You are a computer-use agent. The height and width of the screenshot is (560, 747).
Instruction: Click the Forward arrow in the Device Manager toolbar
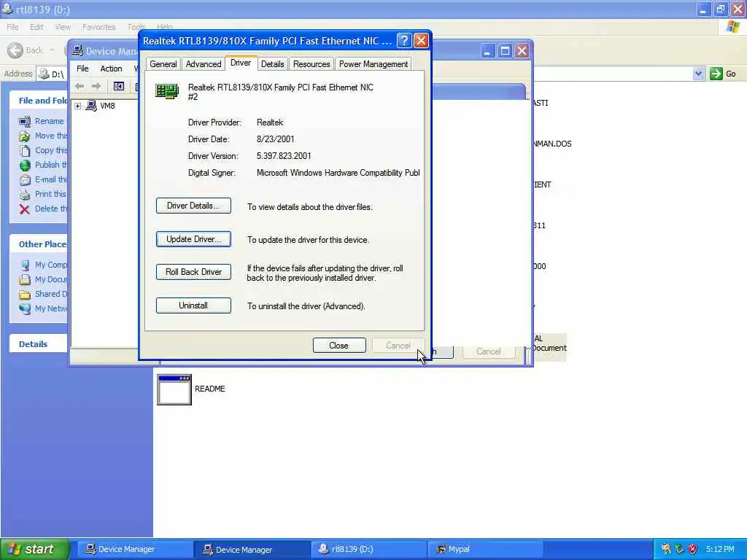(x=96, y=86)
